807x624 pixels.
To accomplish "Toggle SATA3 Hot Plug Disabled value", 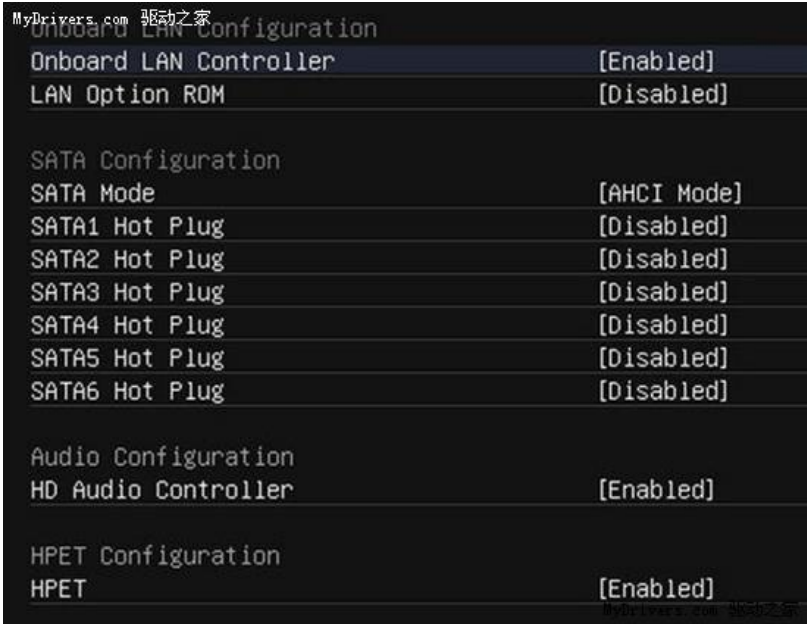I will 662,292.
